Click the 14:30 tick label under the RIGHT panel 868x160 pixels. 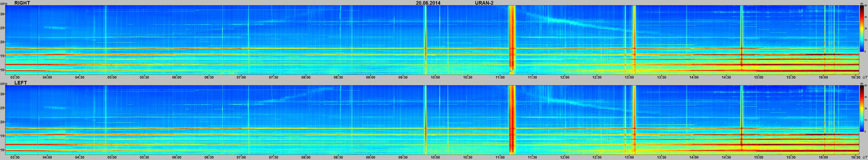pyautogui.click(x=726, y=77)
